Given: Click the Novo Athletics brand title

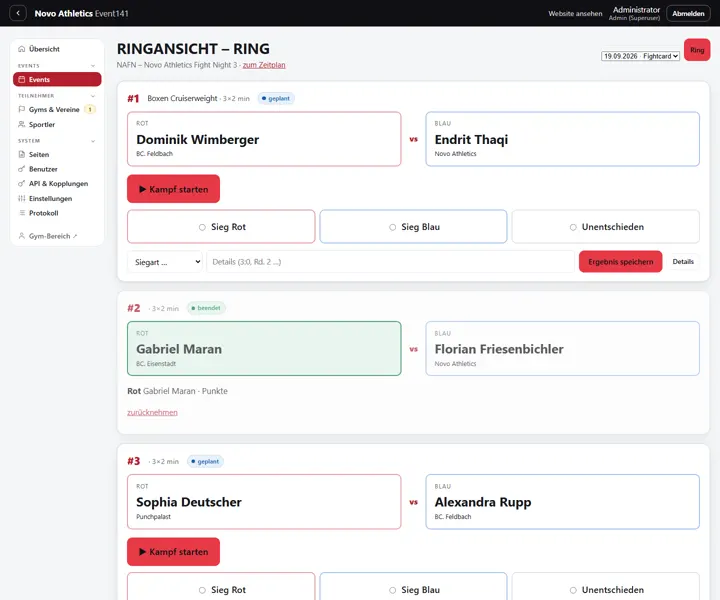Looking at the screenshot, I should (63, 13).
